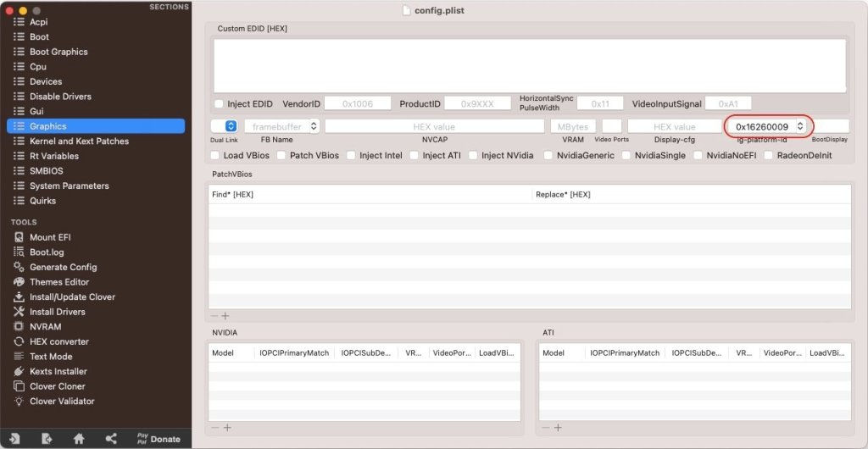The image size is (868, 449).
Task: Enable the Load VBios checkbox
Action: tap(214, 155)
